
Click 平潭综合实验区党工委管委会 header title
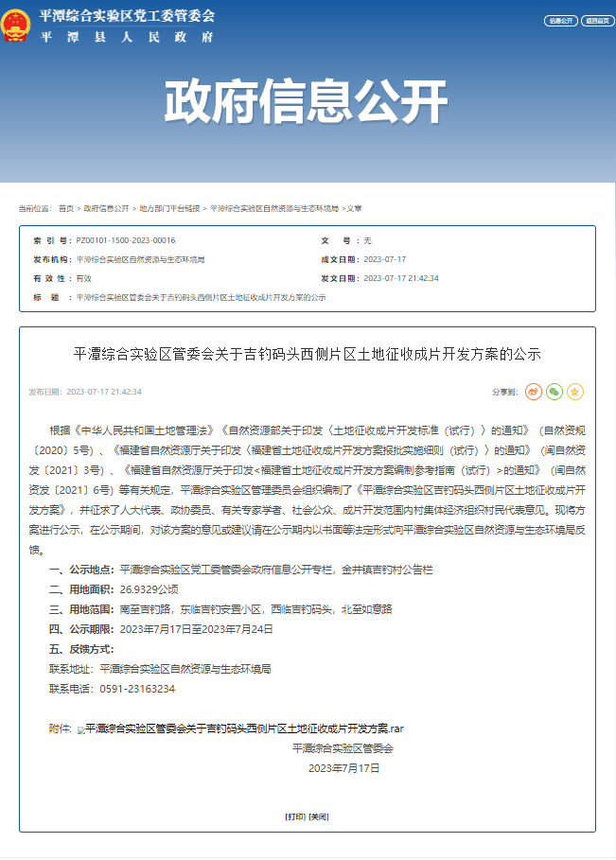click(127, 16)
